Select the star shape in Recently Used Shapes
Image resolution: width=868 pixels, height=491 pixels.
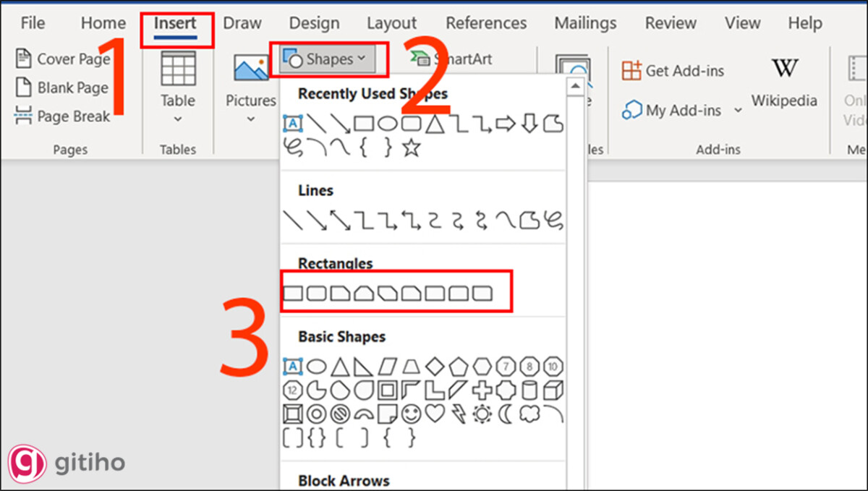tap(411, 148)
